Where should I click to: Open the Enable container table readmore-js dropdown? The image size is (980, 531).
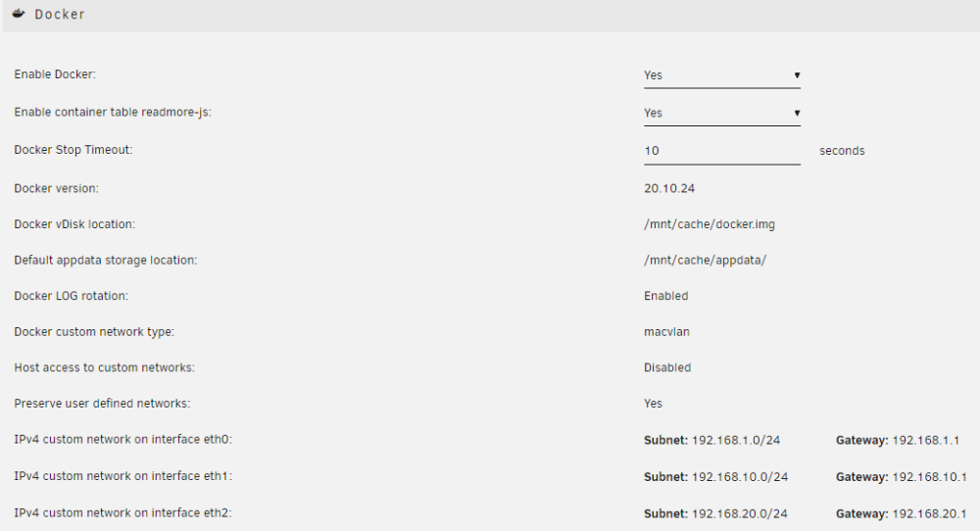722,113
